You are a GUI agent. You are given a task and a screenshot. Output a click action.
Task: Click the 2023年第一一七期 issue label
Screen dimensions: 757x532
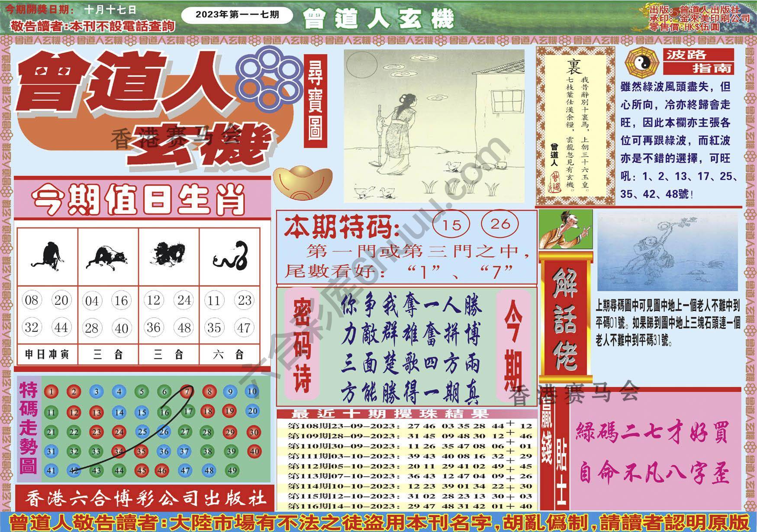[x=237, y=15]
